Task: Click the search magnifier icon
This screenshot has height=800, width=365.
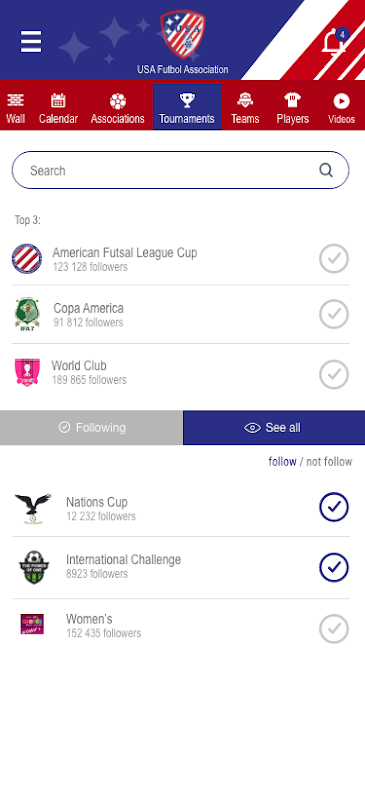Action: point(326,170)
